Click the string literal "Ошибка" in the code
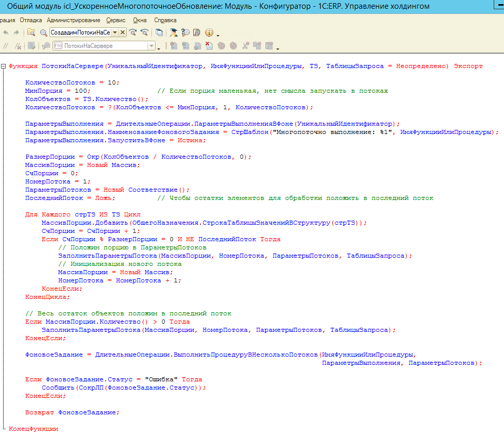504x437 pixels. [161, 379]
